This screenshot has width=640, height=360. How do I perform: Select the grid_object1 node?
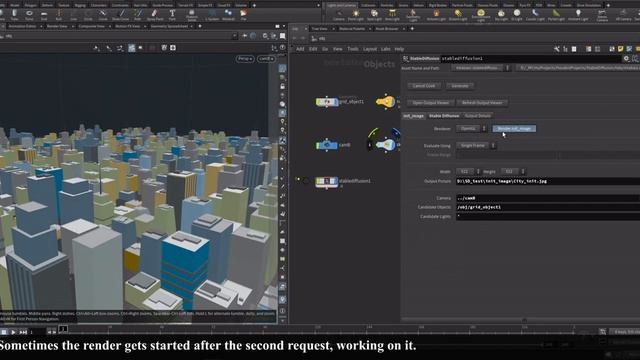coord(327,102)
